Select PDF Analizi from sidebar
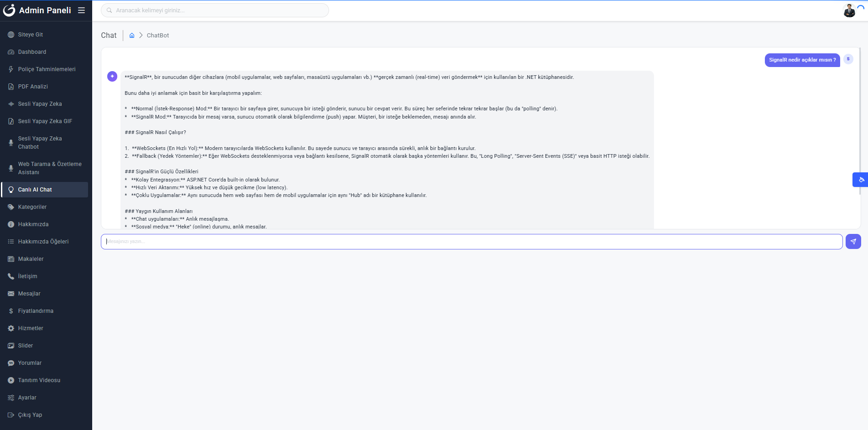Viewport: 868px width, 430px height. pos(45,87)
